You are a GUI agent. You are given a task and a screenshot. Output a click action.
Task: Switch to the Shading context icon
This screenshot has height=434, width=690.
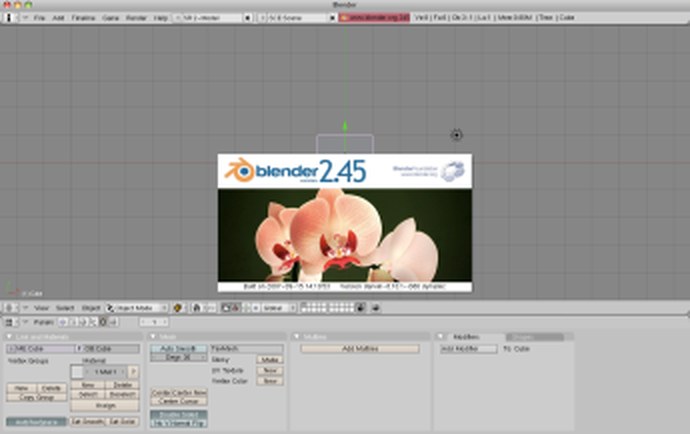[x=83, y=323]
